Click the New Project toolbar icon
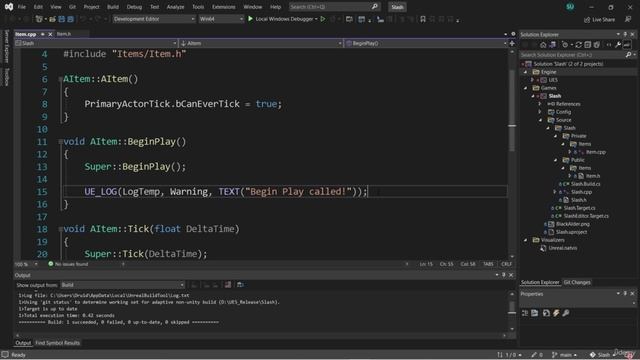The height and width of the screenshot is (360, 640). tap(39, 19)
